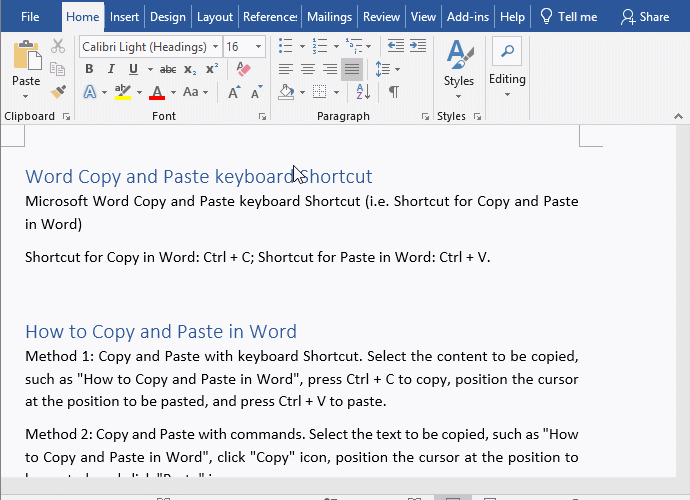Click the Copy icon
The width and height of the screenshot is (690, 500).
pyautogui.click(x=58, y=69)
